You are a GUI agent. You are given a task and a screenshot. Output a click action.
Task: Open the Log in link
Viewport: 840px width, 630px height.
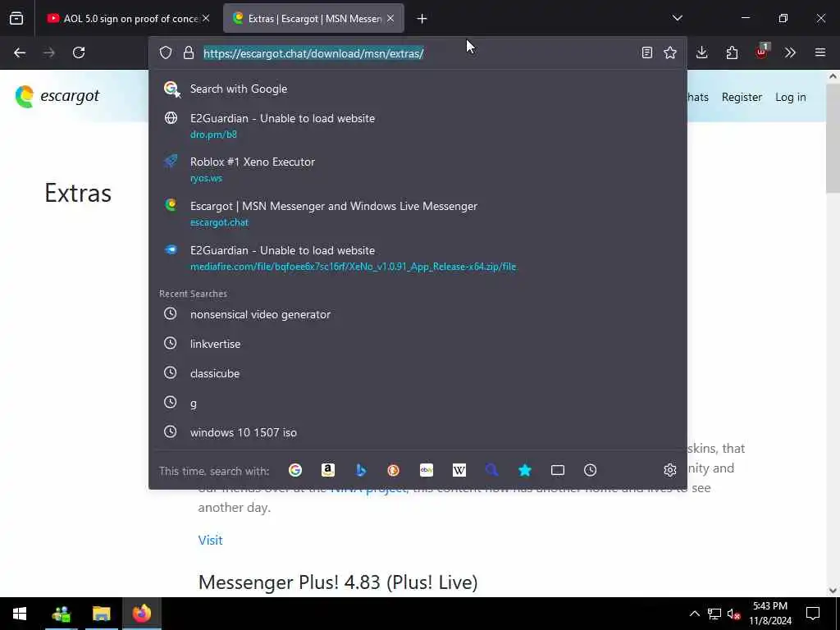tap(790, 97)
